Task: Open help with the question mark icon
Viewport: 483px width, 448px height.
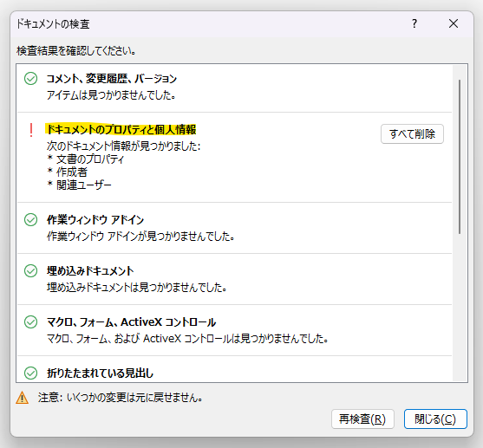Action: click(x=414, y=23)
